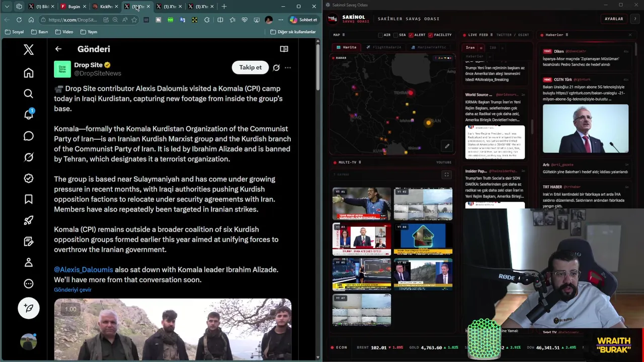Open X notifications bell icon
The height and width of the screenshot is (362, 644).
[x=29, y=115]
